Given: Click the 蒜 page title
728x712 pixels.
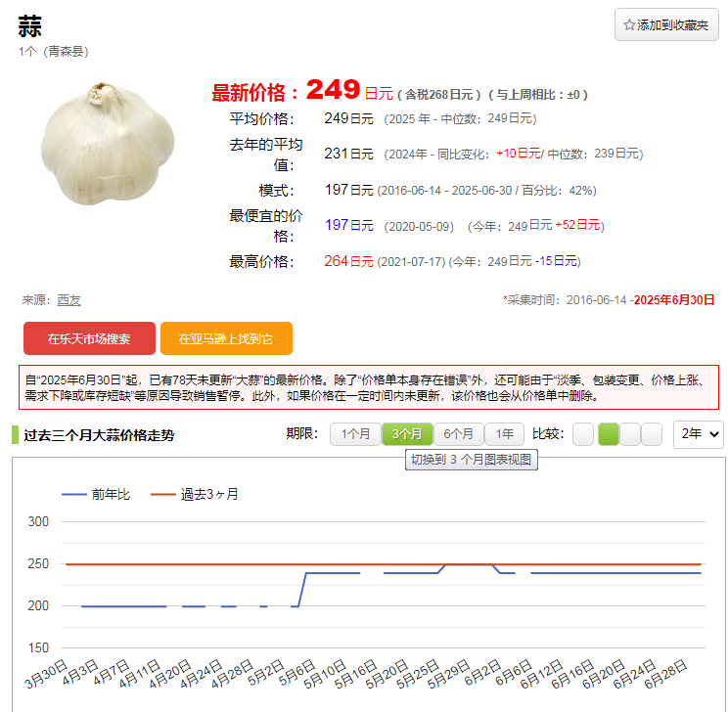Looking at the screenshot, I should (29, 26).
